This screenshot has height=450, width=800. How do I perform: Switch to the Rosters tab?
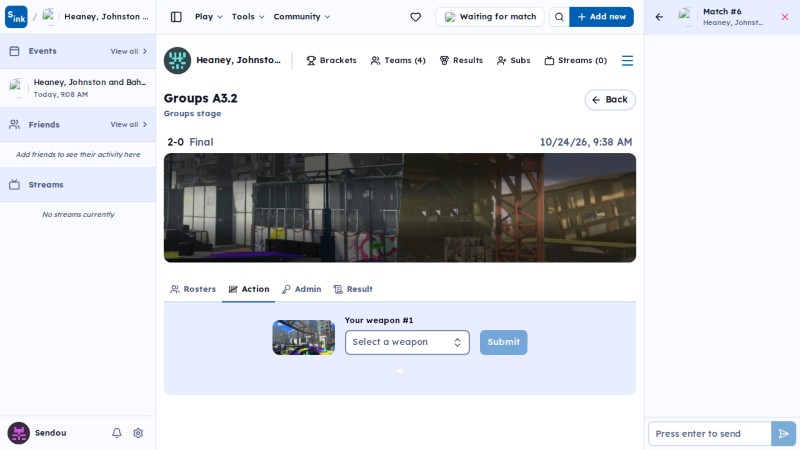(x=193, y=289)
